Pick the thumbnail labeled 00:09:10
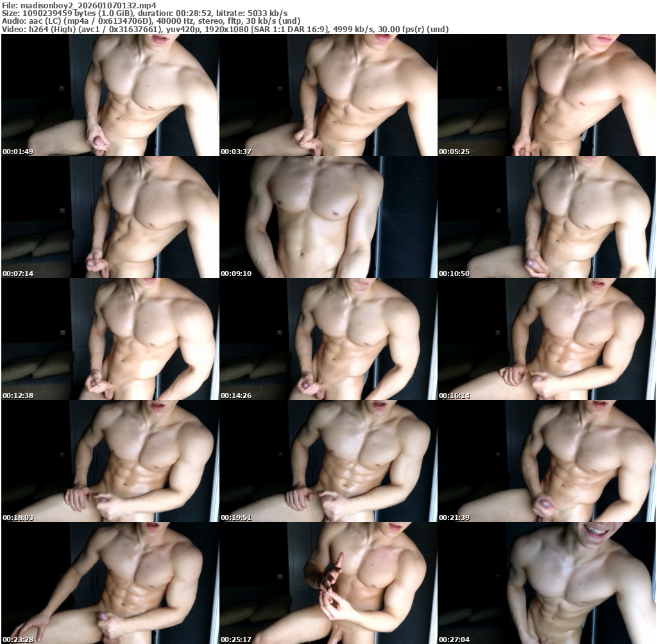This screenshot has width=657, height=644. (328, 217)
